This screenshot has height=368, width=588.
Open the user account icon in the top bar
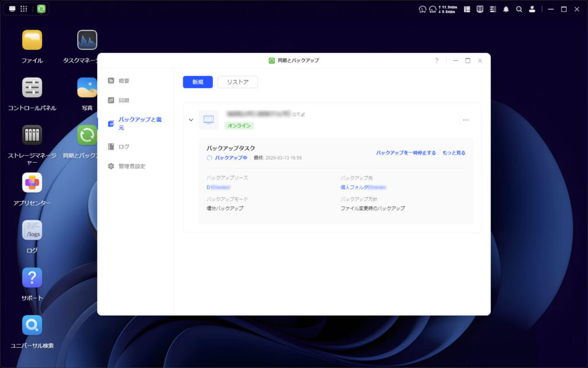[532, 9]
